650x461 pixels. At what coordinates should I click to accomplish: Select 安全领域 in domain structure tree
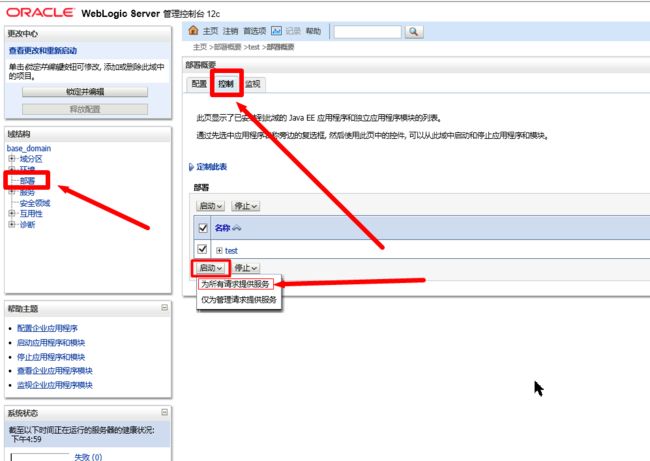pos(35,203)
